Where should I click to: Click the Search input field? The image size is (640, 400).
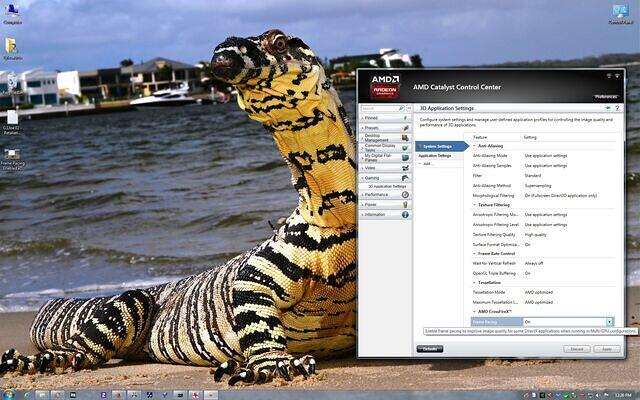(x=381, y=106)
